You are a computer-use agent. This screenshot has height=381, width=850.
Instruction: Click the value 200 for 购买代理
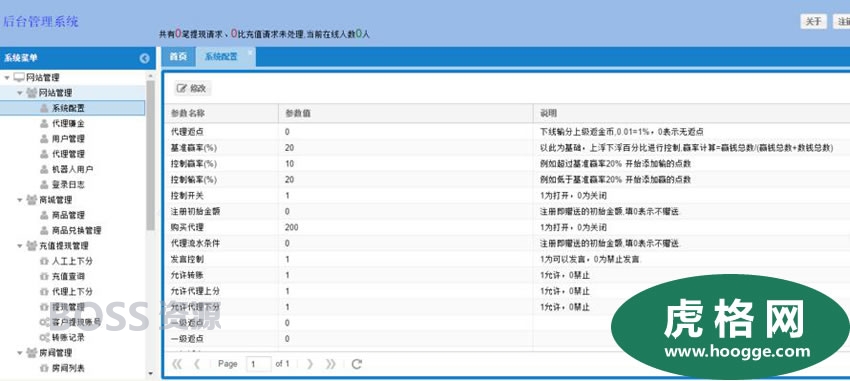coord(292,228)
